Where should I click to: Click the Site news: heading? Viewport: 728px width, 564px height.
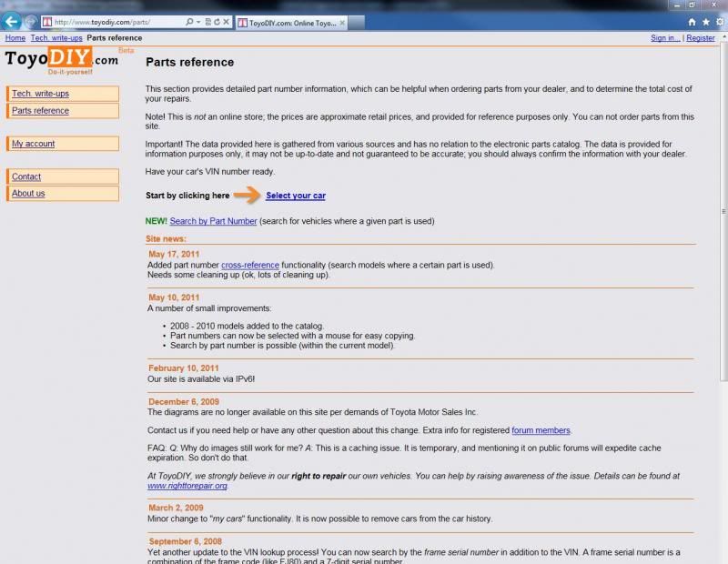[x=166, y=239]
